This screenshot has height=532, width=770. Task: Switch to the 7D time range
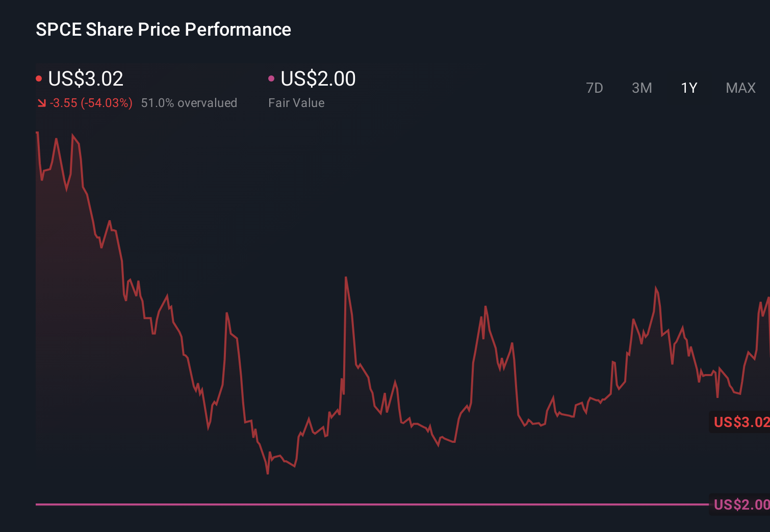pos(595,88)
